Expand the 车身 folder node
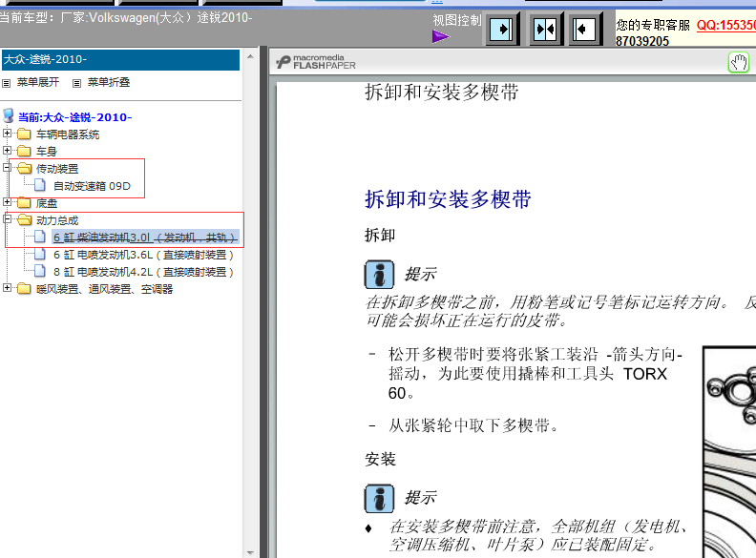 [x=7, y=151]
